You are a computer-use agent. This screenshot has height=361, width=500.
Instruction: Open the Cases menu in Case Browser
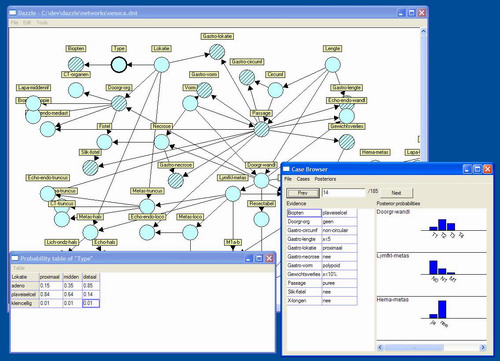pos(303,179)
